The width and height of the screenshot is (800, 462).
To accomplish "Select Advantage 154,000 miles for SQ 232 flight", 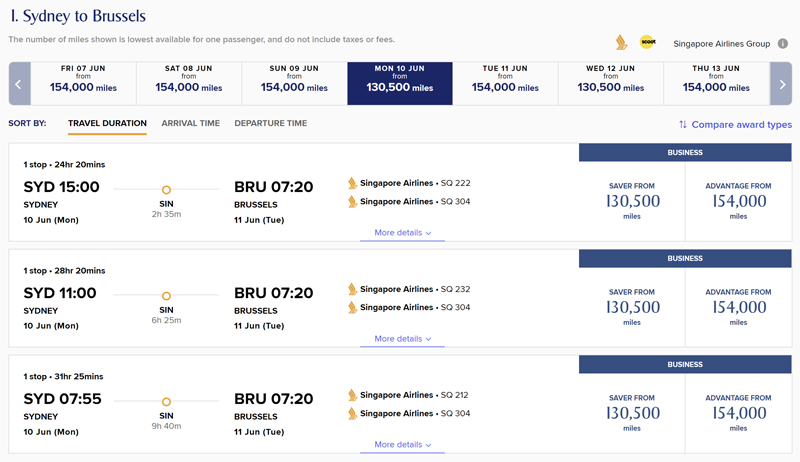I will (x=738, y=307).
